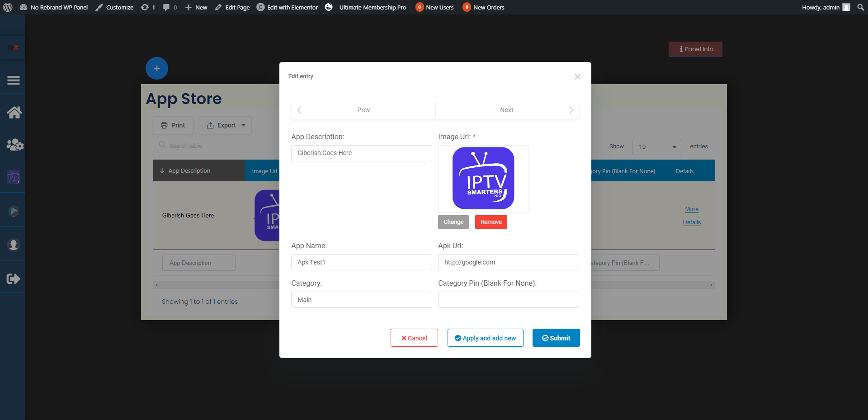Open the user profile icon in sidebar

pyautogui.click(x=14, y=245)
